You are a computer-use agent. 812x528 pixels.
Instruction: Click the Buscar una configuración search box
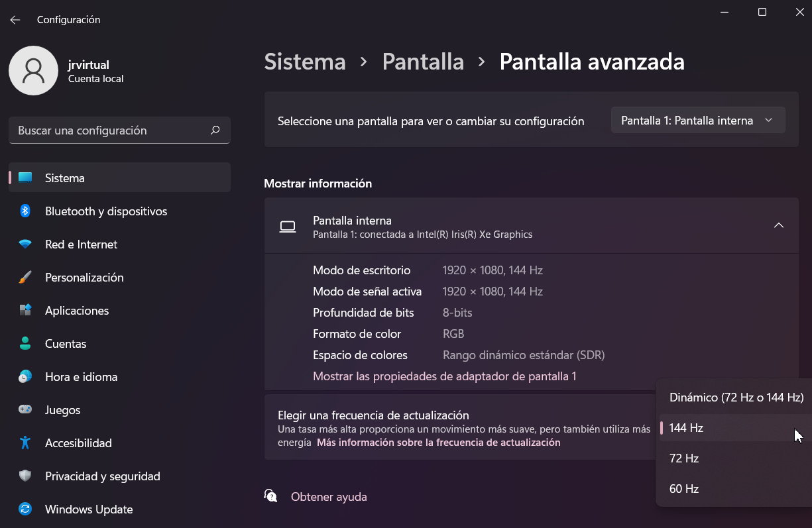[119, 130]
